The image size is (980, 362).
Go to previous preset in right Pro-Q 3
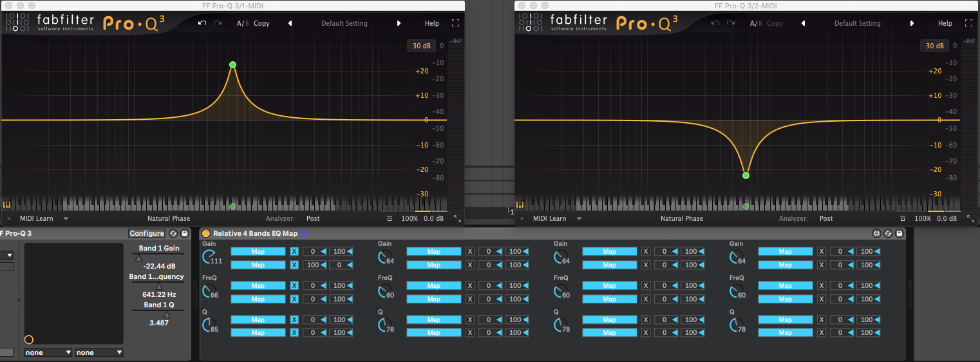803,23
